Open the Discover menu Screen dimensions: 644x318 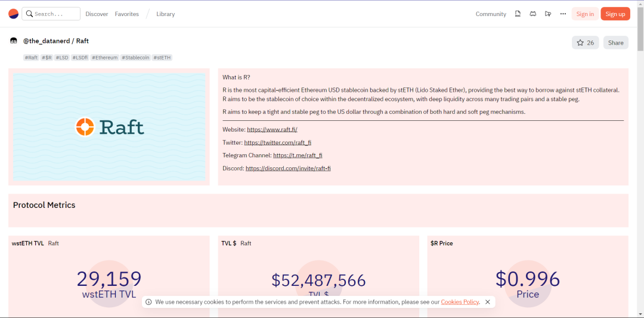pos(97,14)
